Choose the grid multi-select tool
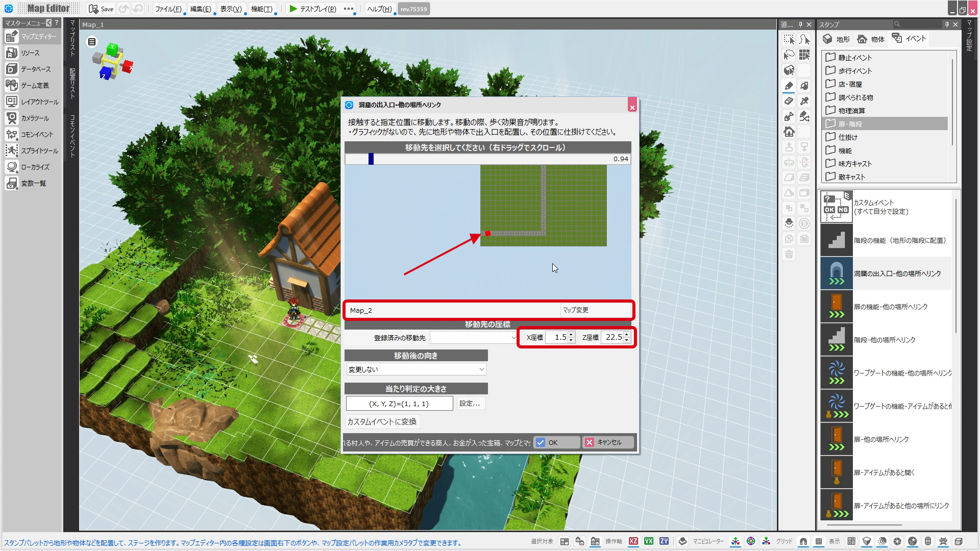The width and height of the screenshot is (980, 551). pyautogui.click(x=804, y=55)
